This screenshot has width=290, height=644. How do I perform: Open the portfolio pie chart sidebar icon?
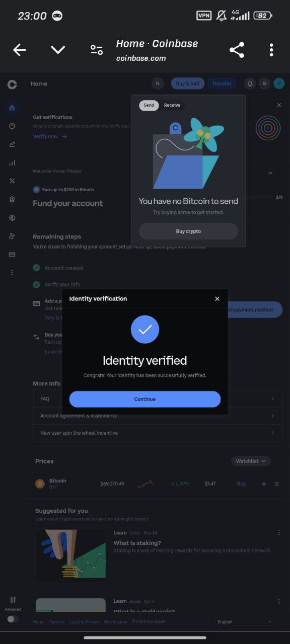coord(12,126)
